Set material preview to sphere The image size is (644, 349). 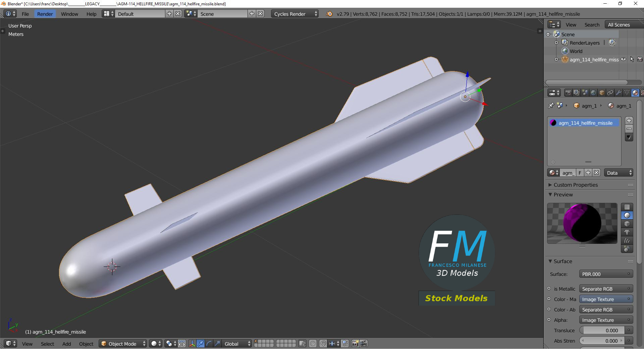click(x=627, y=215)
